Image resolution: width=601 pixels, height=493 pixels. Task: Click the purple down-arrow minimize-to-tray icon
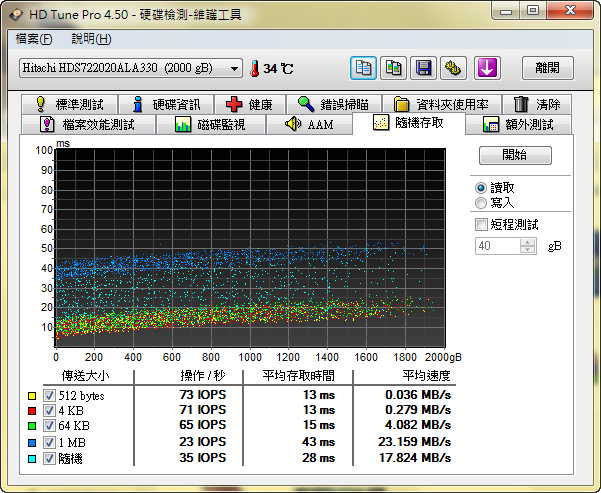[487, 68]
